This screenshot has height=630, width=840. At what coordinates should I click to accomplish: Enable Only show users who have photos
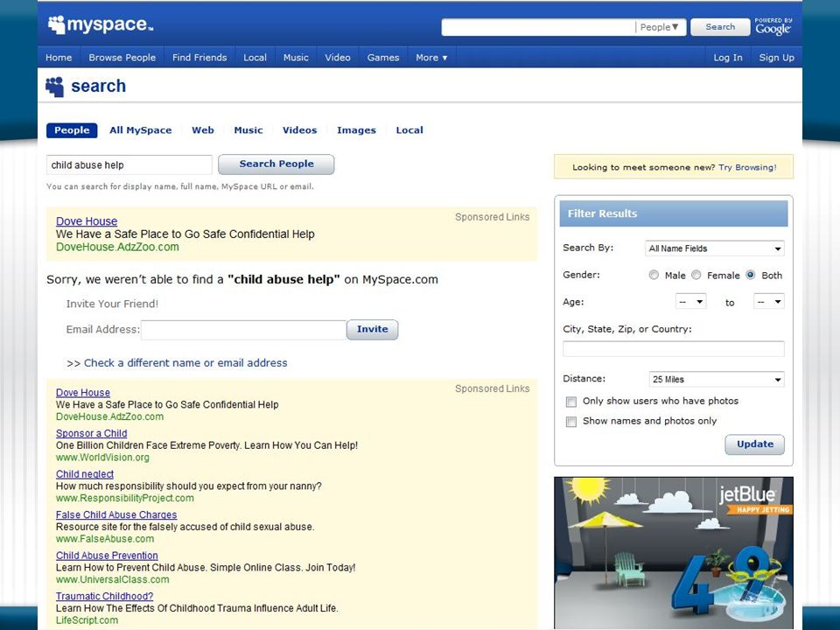click(571, 402)
